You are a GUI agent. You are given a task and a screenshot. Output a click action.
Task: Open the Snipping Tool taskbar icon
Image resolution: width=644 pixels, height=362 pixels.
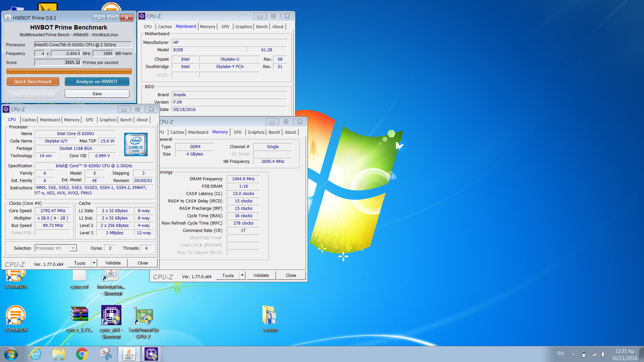coord(106,354)
